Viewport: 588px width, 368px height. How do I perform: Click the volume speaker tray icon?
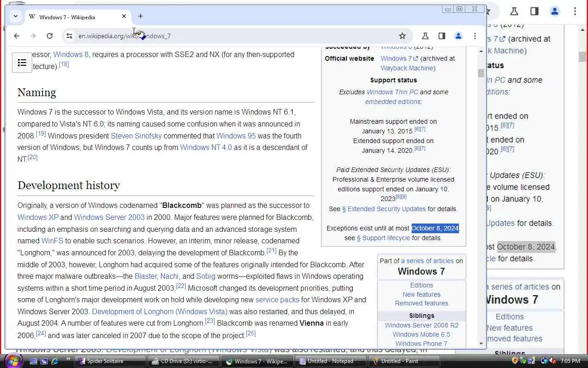(x=553, y=361)
